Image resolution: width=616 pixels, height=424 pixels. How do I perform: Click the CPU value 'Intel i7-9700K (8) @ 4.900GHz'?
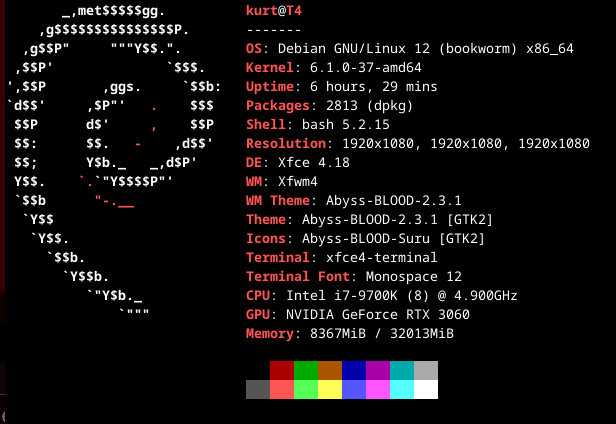(x=402, y=296)
